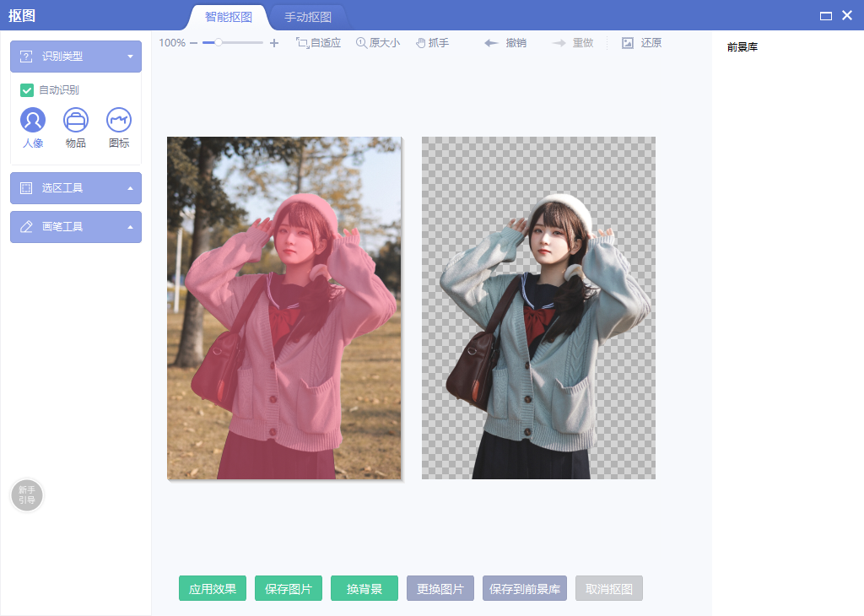Click the 前景库 label
864x616 pixels.
coord(742,47)
